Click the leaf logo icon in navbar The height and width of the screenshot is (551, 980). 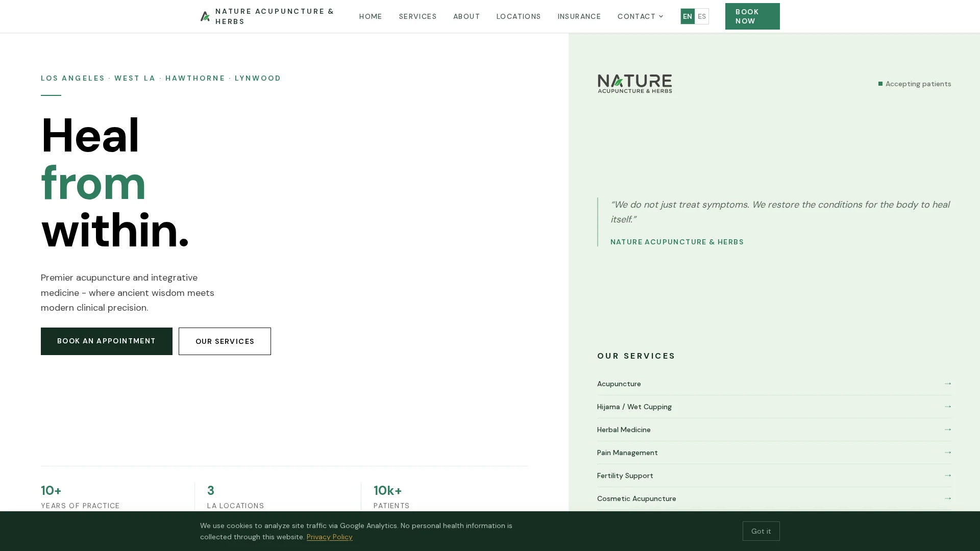pyautogui.click(x=205, y=16)
